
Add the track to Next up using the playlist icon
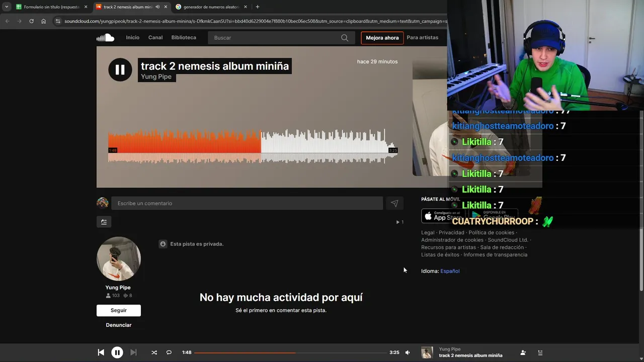tap(104, 222)
